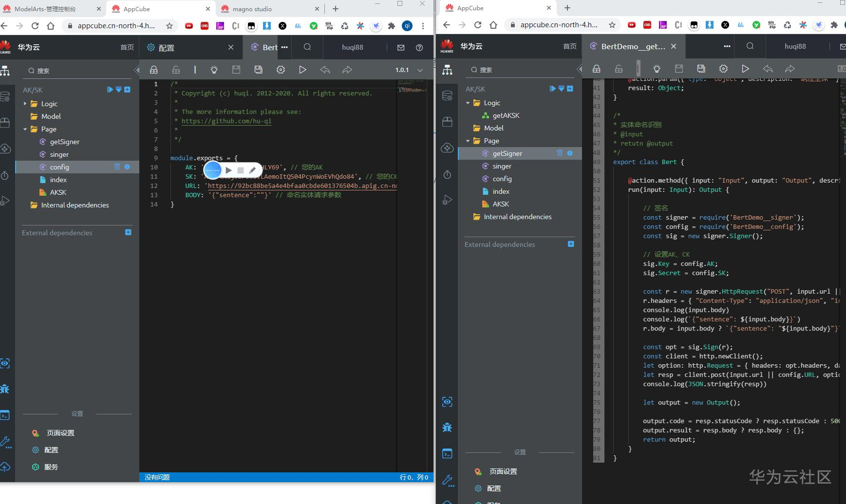Add a new AK/SK item in left window

coord(127,90)
